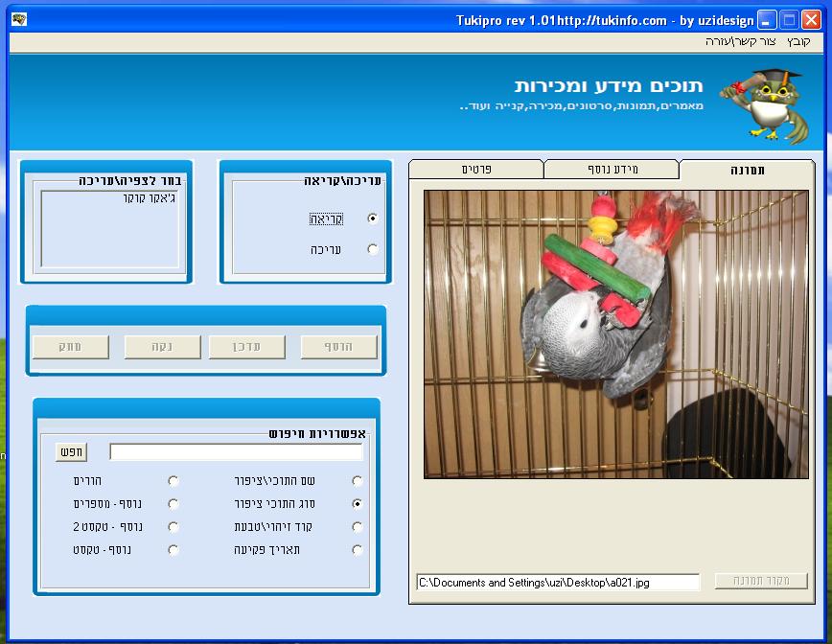The height and width of the screenshot is (644, 832).
Task: Choose search by תאריך בקיעה
Action: 358,550
